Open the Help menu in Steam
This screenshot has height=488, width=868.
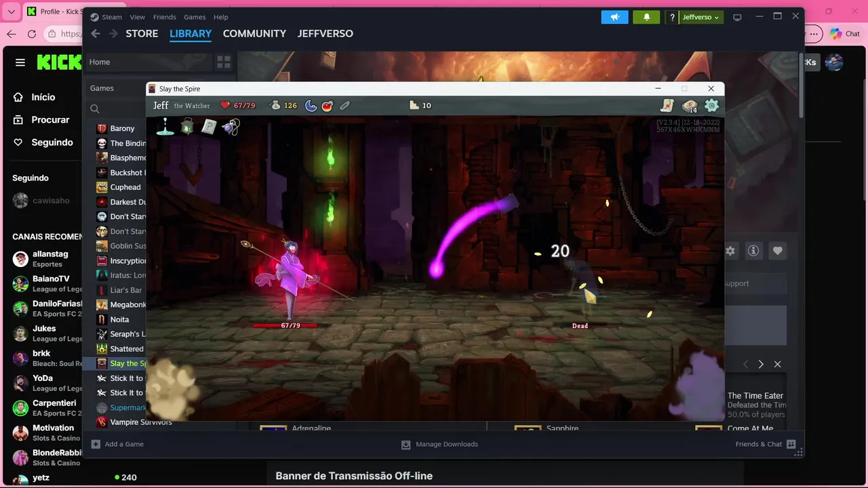click(220, 17)
